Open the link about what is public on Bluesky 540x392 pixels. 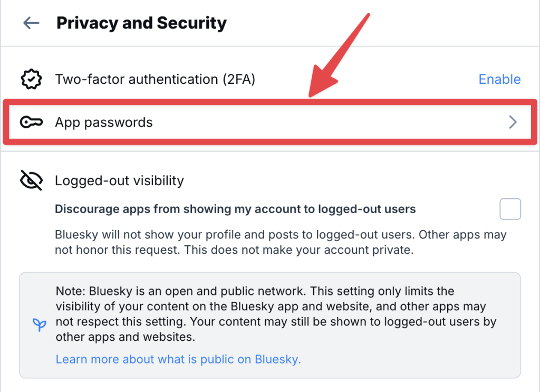point(178,359)
